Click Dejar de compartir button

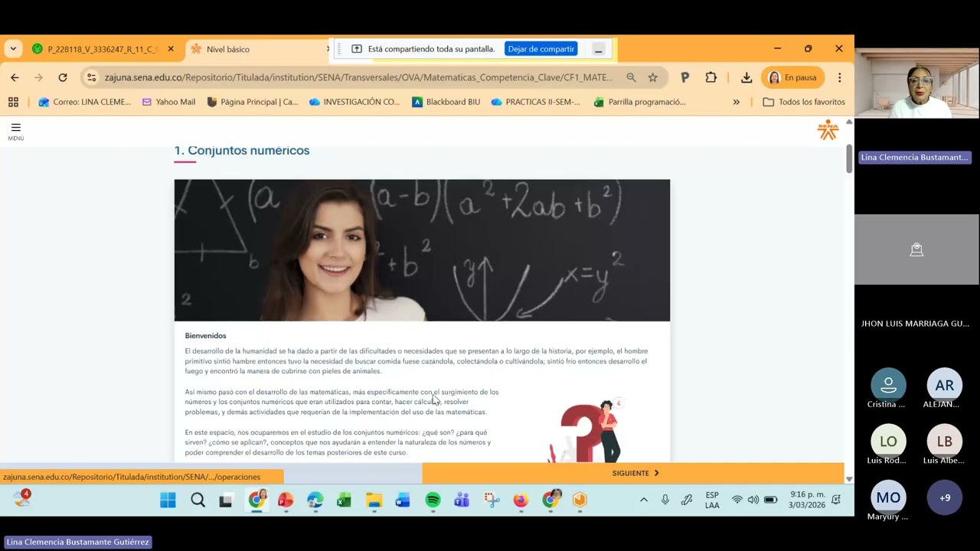541,49
